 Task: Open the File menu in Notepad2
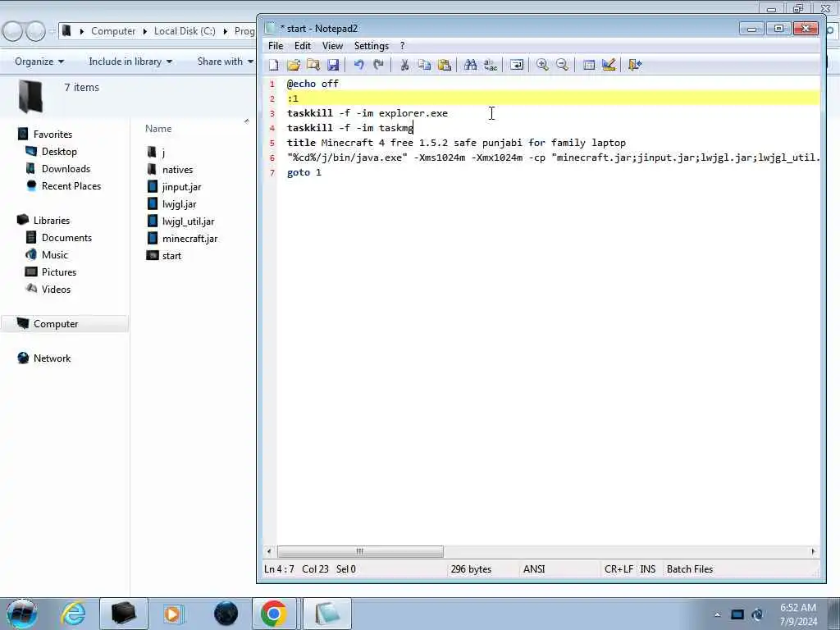tap(276, 46)
